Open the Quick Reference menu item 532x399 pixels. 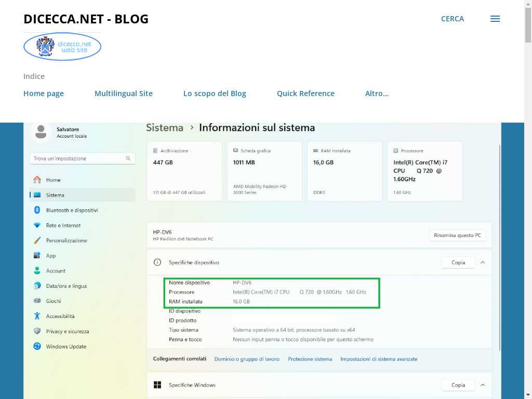(x=305, y=94)
